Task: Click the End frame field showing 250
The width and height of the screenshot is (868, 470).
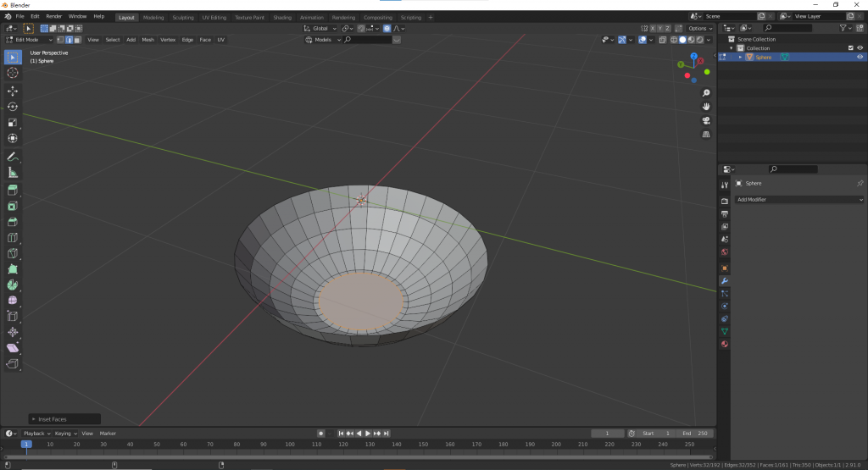Action: tap(693, 434)
